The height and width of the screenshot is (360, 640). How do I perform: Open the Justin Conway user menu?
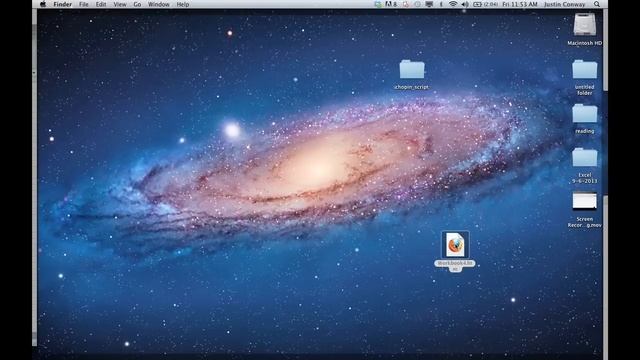point(564,4)
